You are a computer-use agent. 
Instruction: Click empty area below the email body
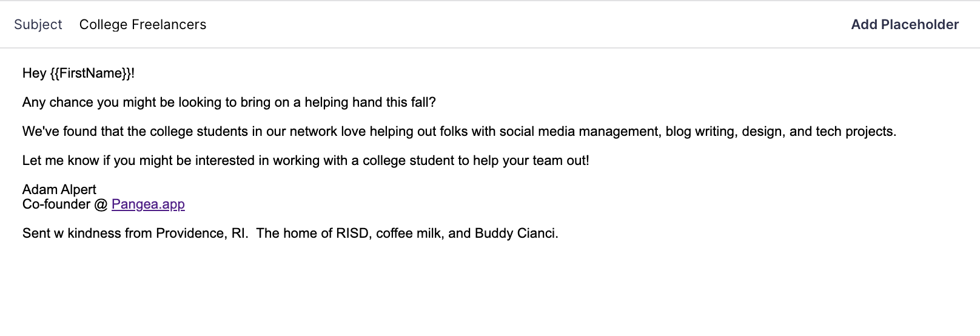point(485,291)
